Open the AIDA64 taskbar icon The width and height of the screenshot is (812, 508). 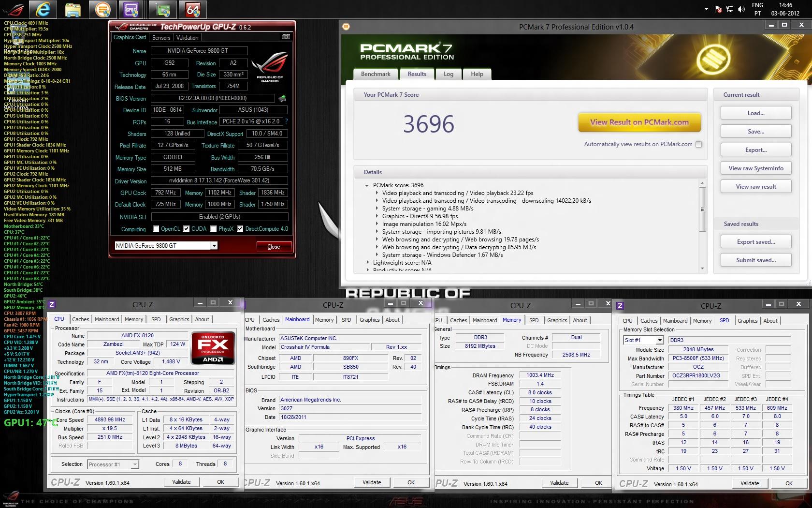tap(192, 9)
